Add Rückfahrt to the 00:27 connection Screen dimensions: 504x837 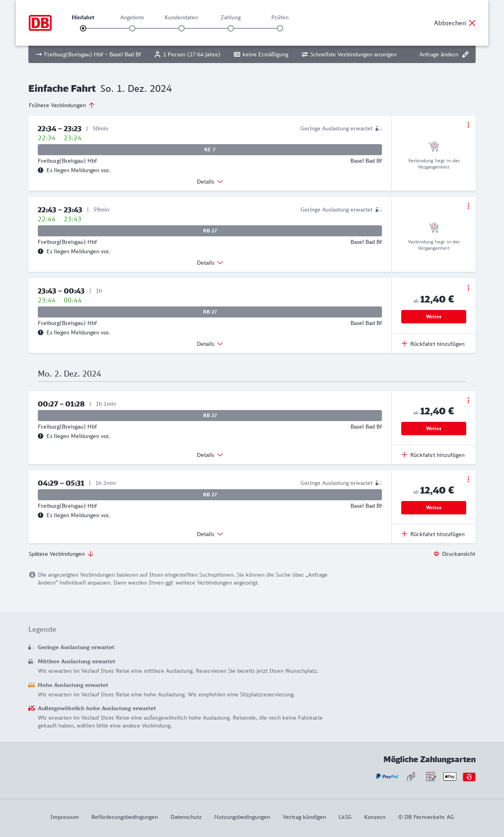[x=433, y=455]
